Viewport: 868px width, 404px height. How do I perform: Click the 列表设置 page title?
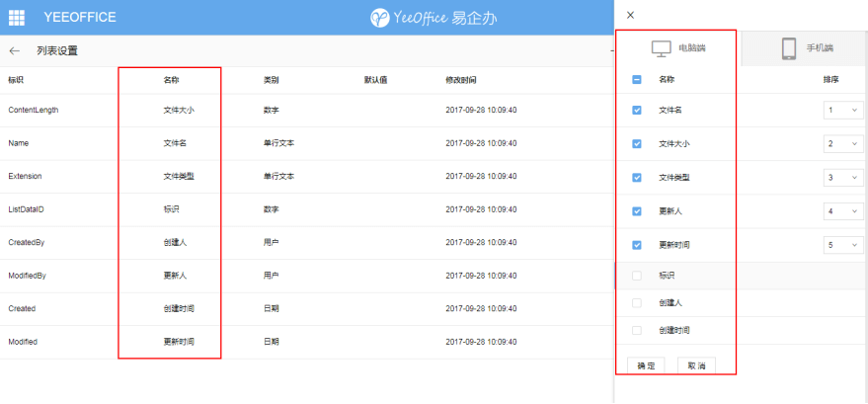[x=57, y=51]
